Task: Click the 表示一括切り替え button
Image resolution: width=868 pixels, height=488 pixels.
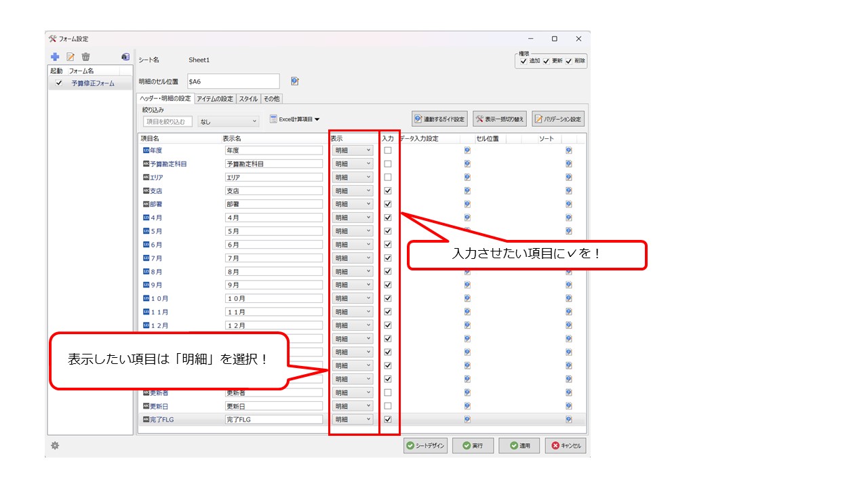Action: (x=500, y=119)
